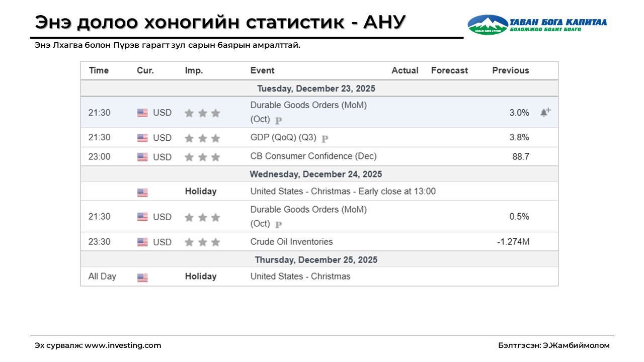Click the importance stars for CB Consumer Confidence

tap(202, 157)
